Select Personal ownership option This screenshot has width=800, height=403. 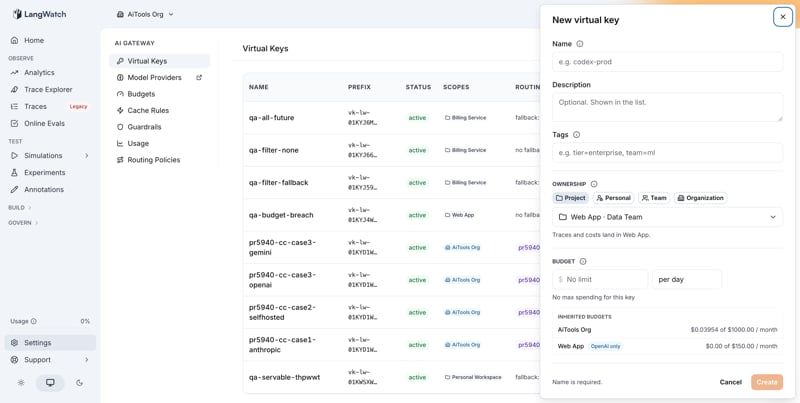(x=614, y=198)
